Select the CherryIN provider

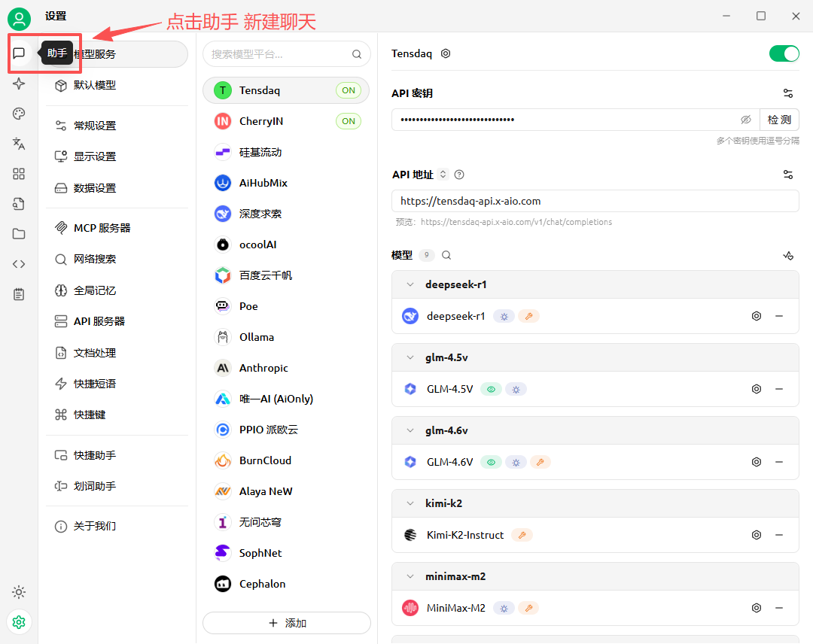coord(286,121)
